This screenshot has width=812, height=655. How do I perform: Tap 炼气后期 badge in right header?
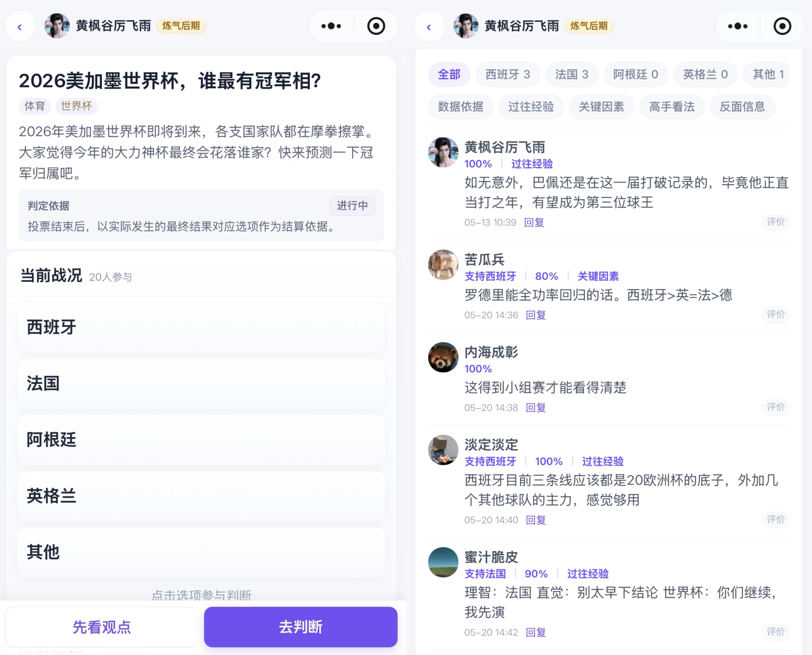(x=589, y=26)
